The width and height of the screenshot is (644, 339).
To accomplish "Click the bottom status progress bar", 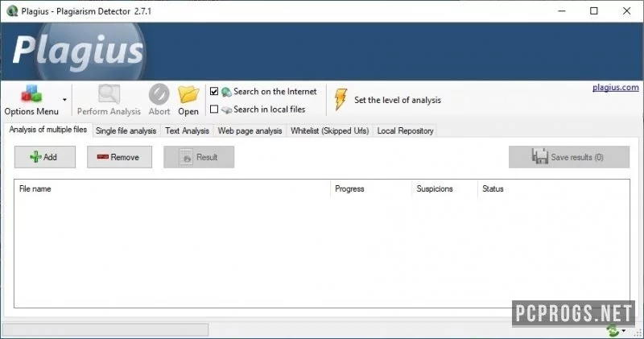I will tap(105, 329).
